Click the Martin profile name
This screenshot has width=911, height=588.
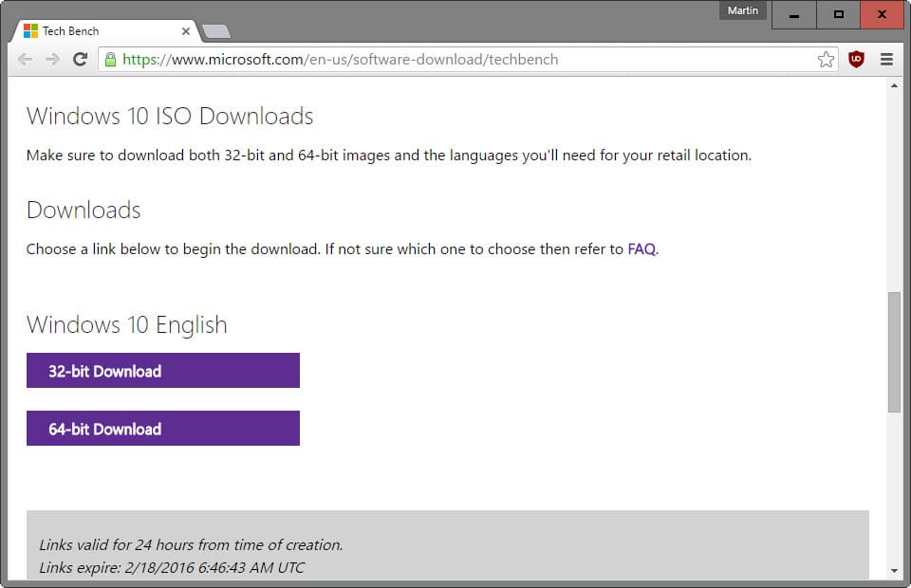tap(742, 9)
